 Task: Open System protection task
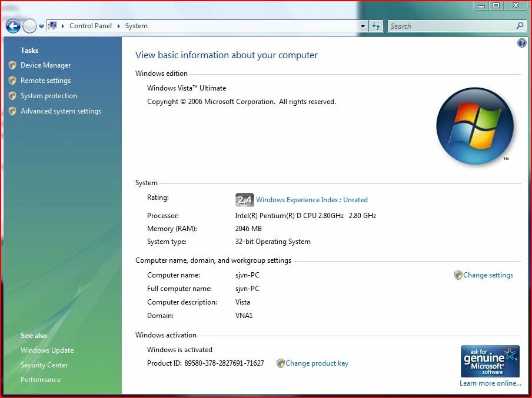tap(49, 96)
